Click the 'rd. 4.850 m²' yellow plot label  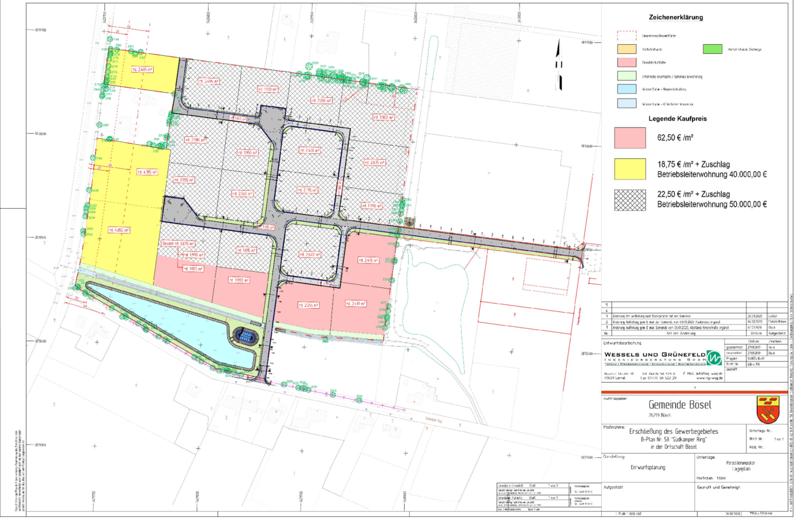coord(120,230)
